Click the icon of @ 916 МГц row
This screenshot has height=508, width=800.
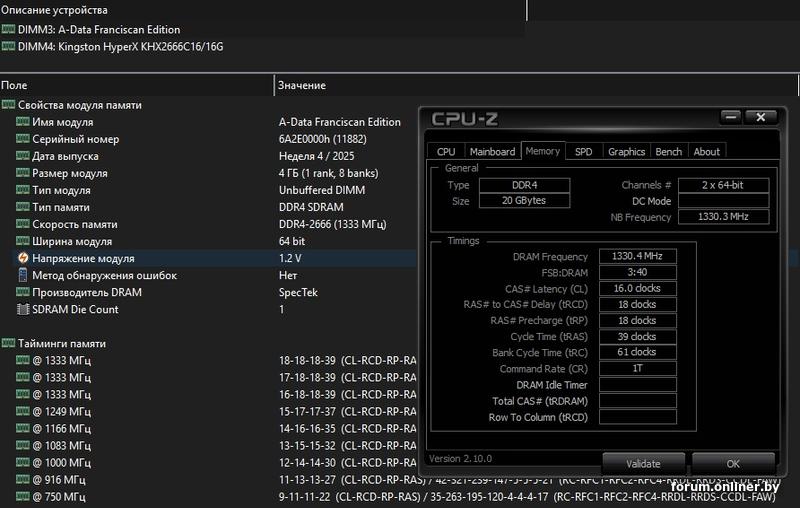click(22, 479)
